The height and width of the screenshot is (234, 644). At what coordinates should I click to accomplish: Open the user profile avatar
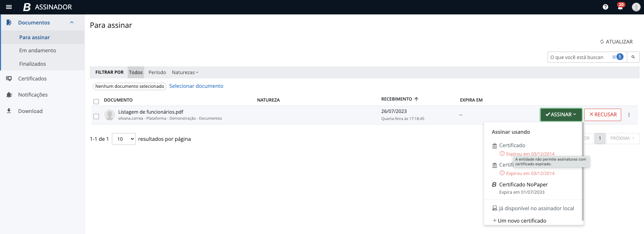pyautogui.click(x=636, y=7)
